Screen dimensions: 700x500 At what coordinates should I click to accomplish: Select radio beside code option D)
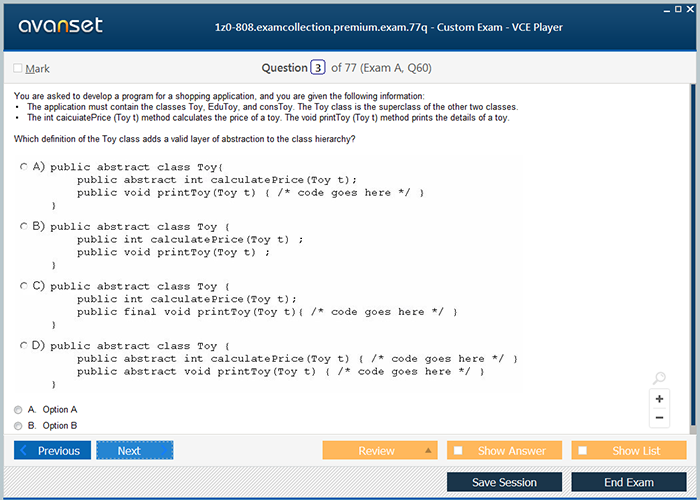coord(23,346)
